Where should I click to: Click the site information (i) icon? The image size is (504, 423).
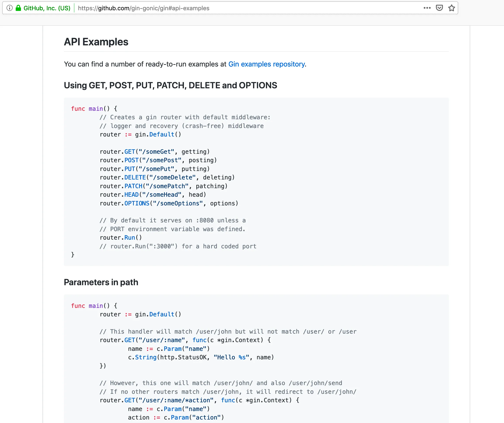coord(9,8)
